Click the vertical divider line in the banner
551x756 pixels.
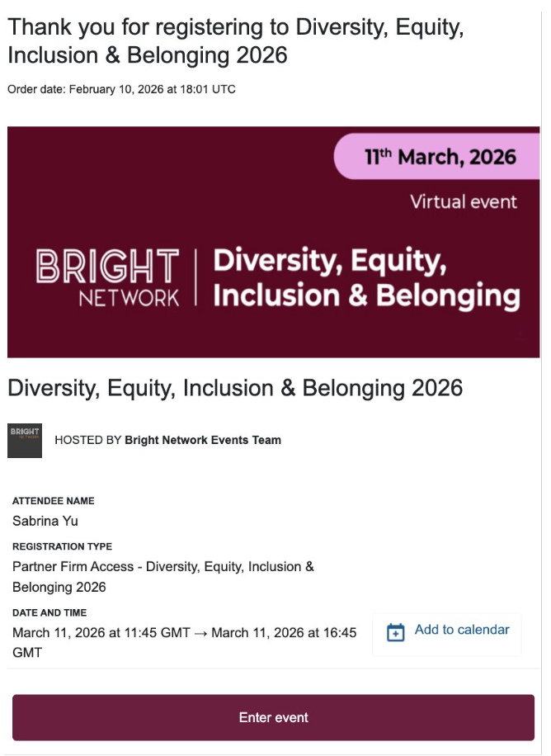195,277
